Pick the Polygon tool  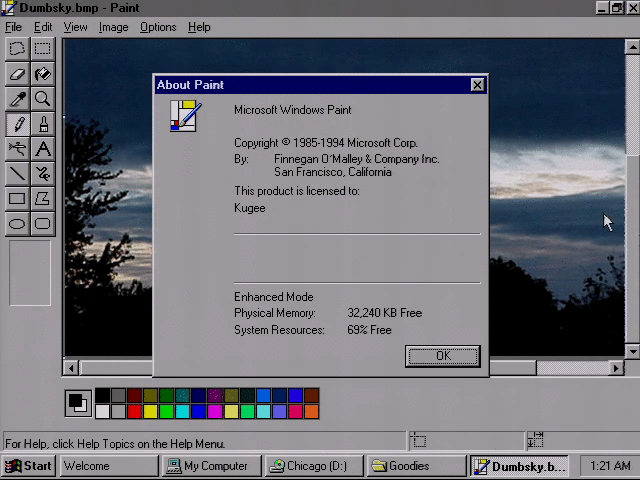coord(42,199)
